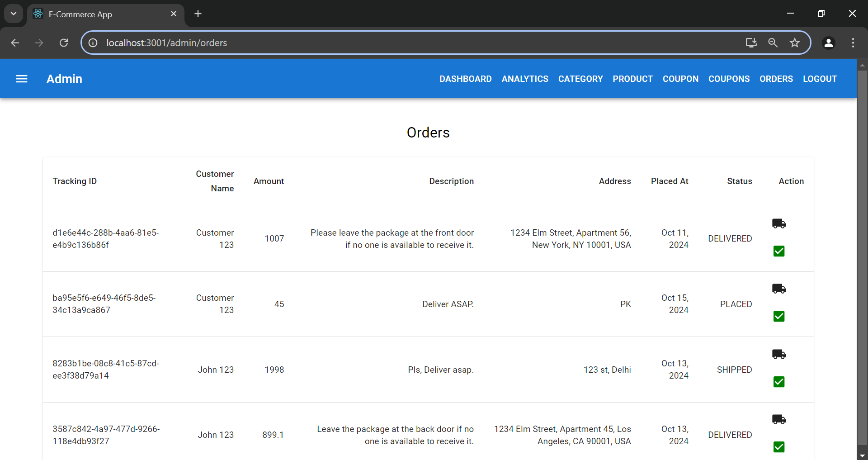View site information icon in address bar
Viewport: 868px width, 460px height.
coord(93,43)
